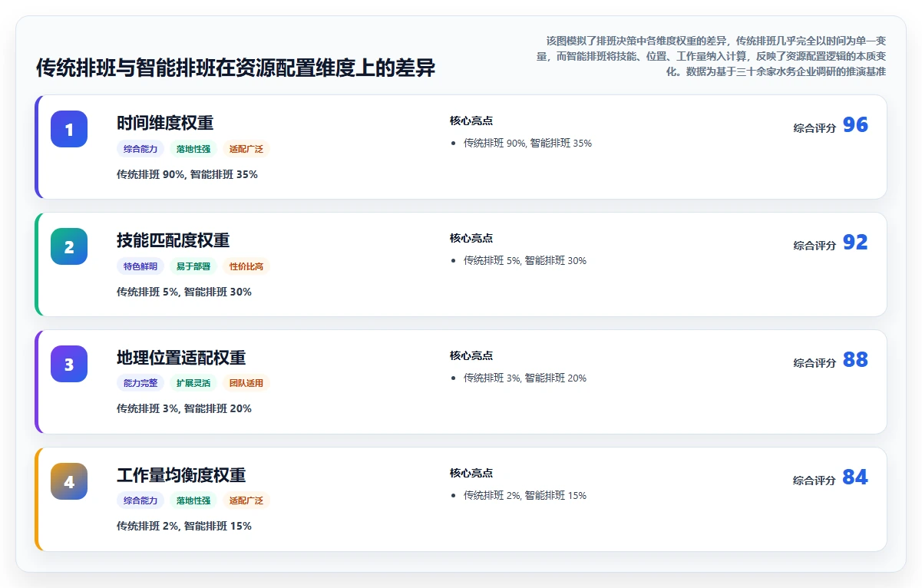Click 综合评分 label beside score 88
Screen dimensions: 922x588
click(815, 363)
